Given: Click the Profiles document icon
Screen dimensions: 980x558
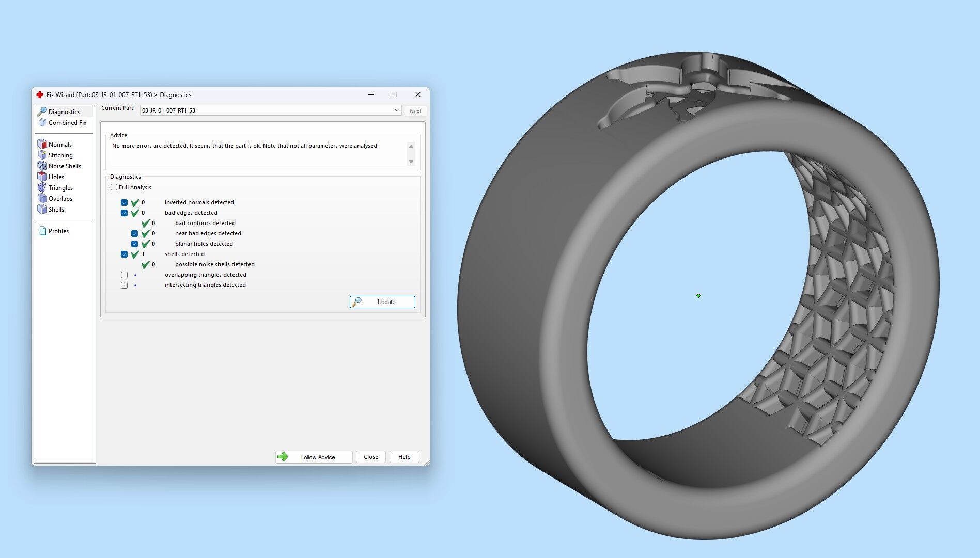Looking at the screenshot, I should click(x=42, y=231).
